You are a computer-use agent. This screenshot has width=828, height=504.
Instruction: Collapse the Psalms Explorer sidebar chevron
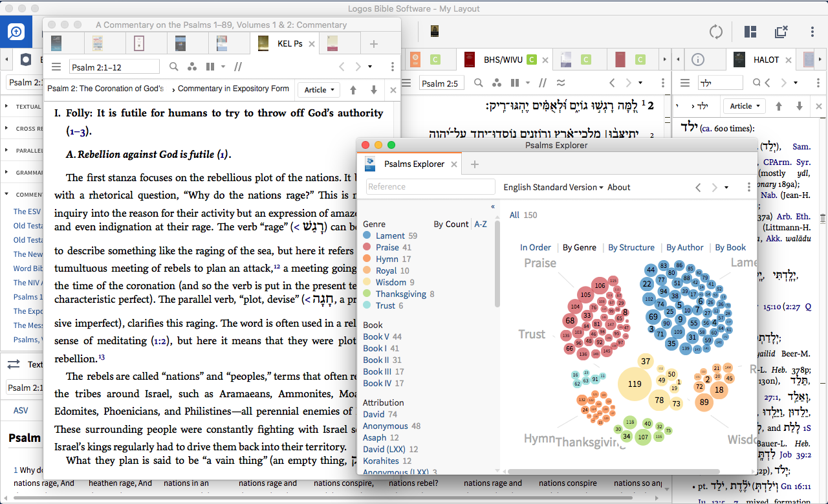click(493, 206)
